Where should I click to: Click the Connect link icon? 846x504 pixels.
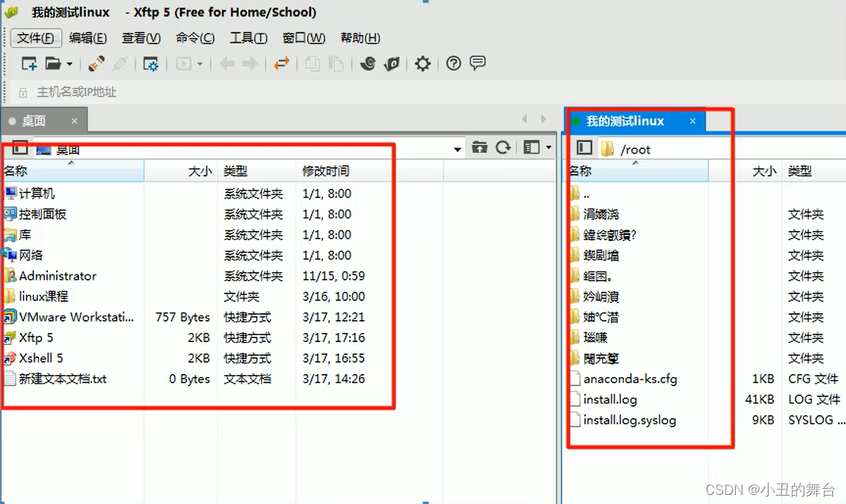96,64
